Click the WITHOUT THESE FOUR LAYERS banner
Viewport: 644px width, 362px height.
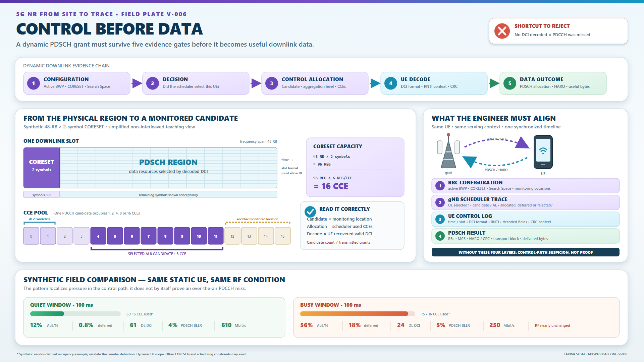(525, 252)
